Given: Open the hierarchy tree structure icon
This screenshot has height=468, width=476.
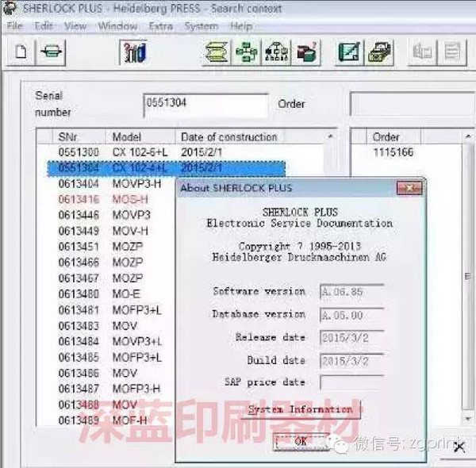Looking at the screenshot, I should 276,52.
